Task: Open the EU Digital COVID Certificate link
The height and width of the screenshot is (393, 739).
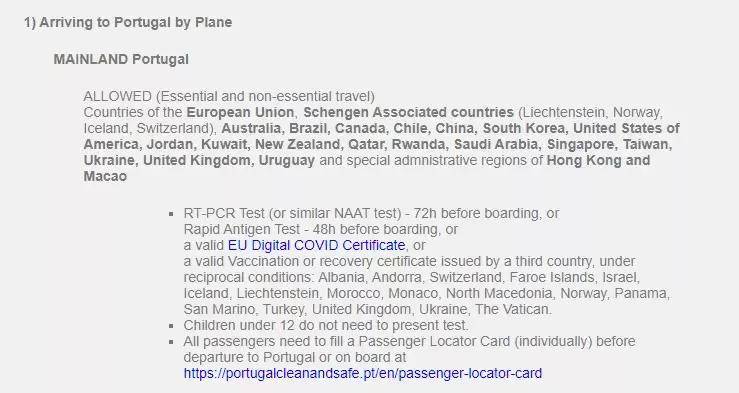Action: coord(316,246)
